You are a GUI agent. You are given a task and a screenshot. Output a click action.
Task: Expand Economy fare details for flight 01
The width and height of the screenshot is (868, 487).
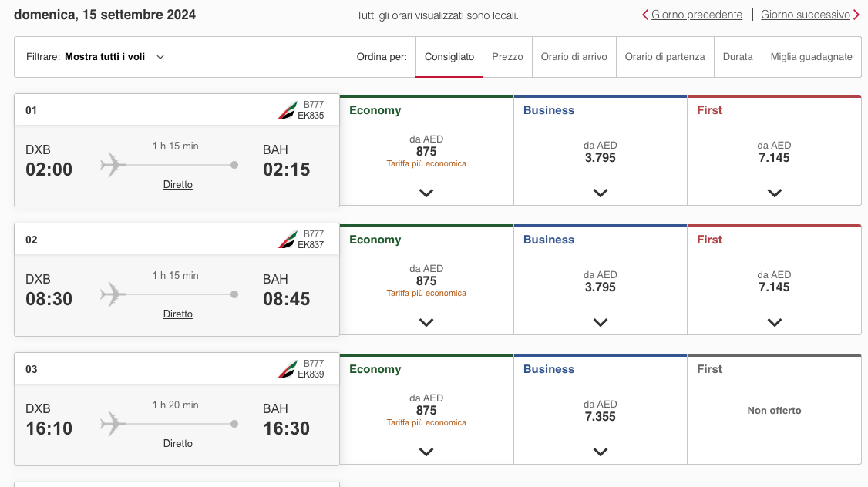point(426,193)
